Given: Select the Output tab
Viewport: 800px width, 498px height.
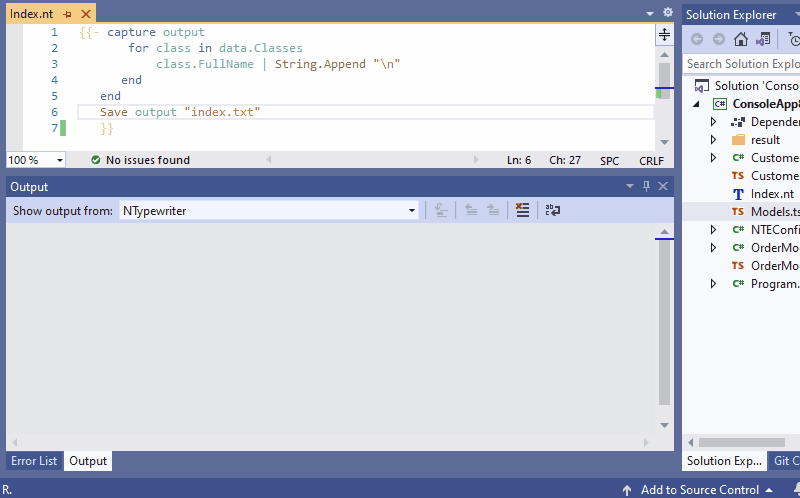Looking at the screenshot, I should [88, 461].
